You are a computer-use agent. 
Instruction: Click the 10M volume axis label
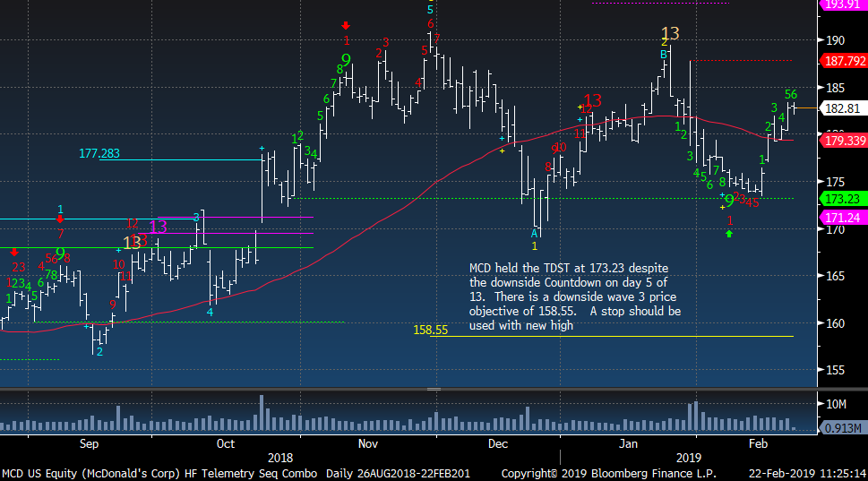[836, 405]
